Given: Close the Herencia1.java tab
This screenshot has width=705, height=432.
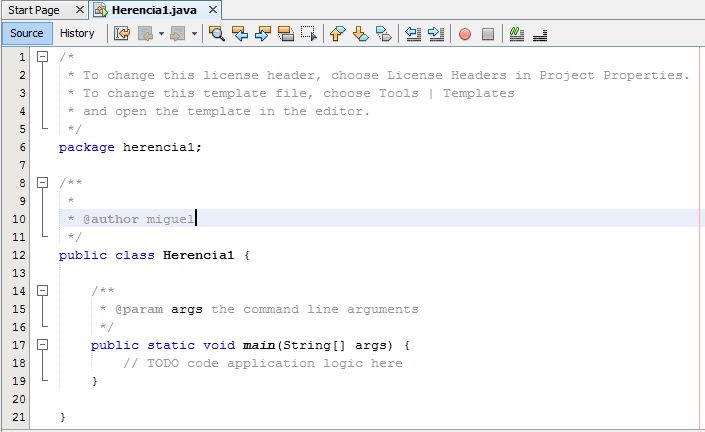Looking at the screenshot, I should 213,9.
